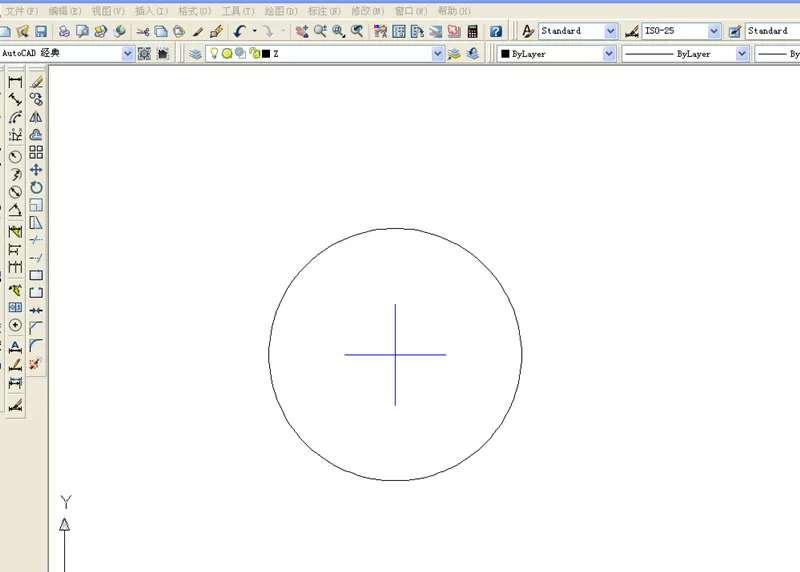Screen dimensions: 800x572
Task: Select the Scale tool
Action: [x=36, y=205]
